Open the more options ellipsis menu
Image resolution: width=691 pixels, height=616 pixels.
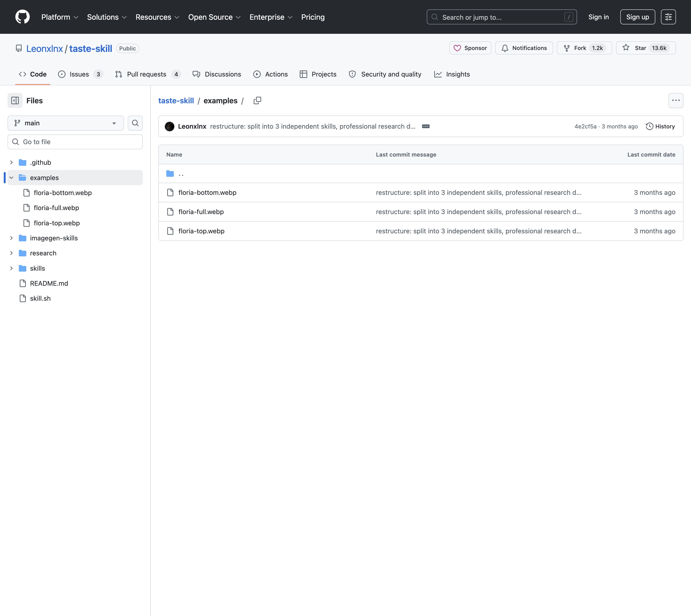pyautogui.click(x=676, y=100)
